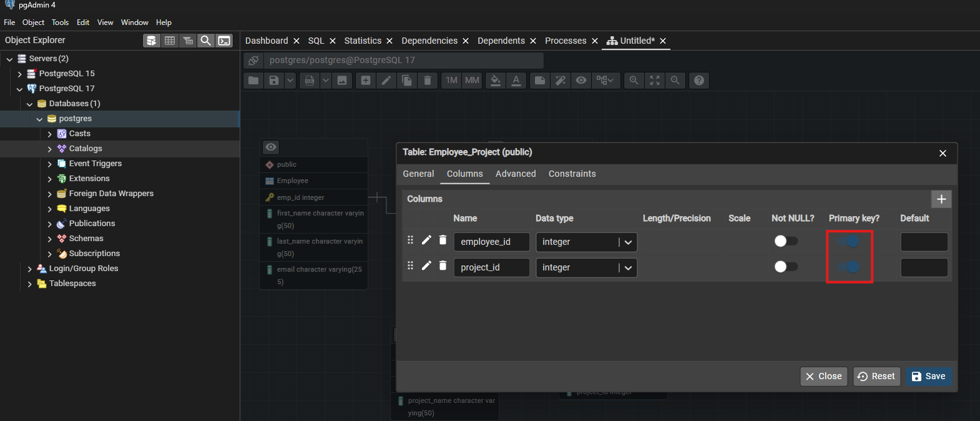Disable Primary key for employee_id
This screenshot has height=421, width=980.
click(x=849, y=242)
